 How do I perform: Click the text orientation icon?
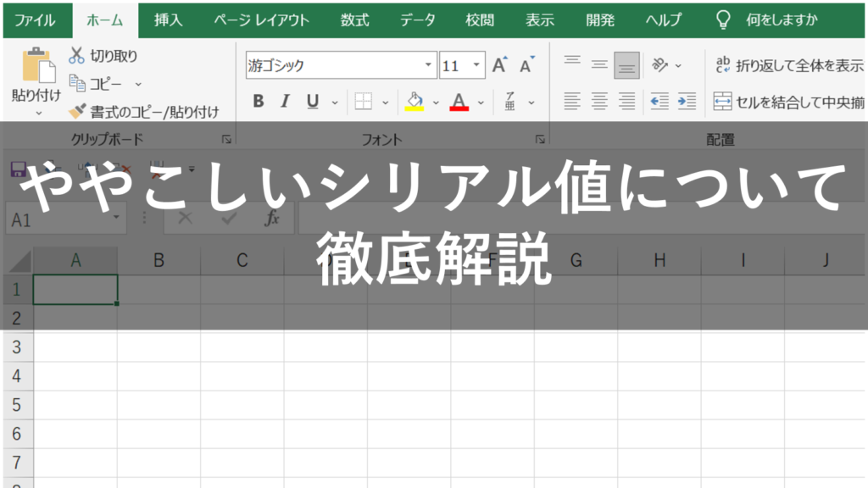tap(659, 64)
